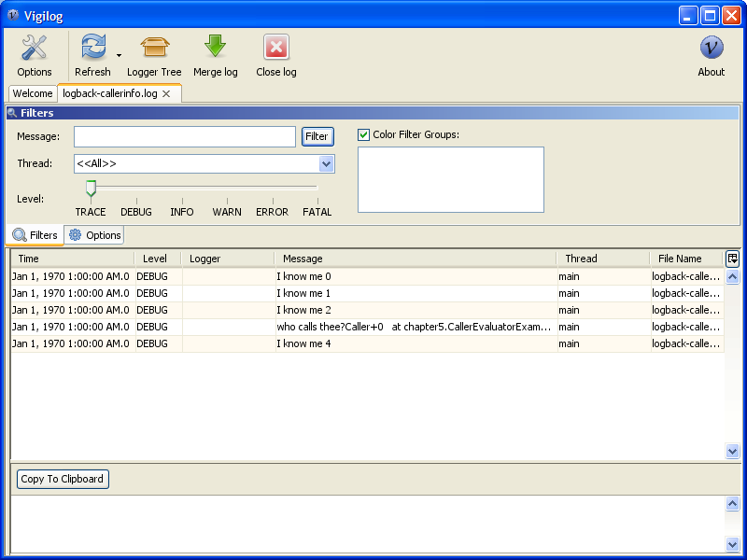Image resolution: width=747 pixels, height=560 pixels.
Task: Click the Level slider handle at TRACE
Action: 91,189
